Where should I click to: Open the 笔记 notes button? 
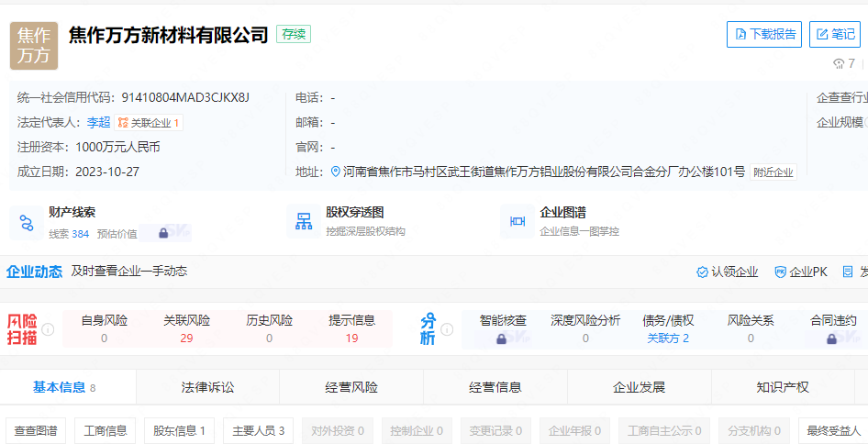(x=835, y=34)
